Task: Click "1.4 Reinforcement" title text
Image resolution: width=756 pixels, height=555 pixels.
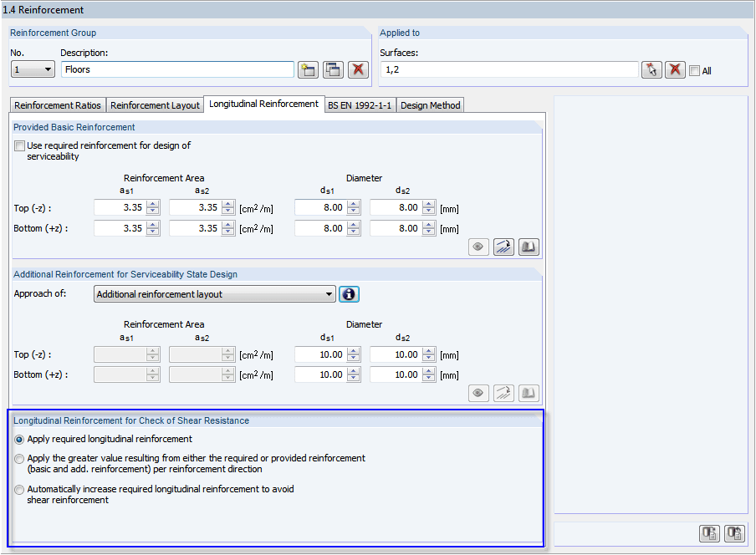Action: (43, 10)
